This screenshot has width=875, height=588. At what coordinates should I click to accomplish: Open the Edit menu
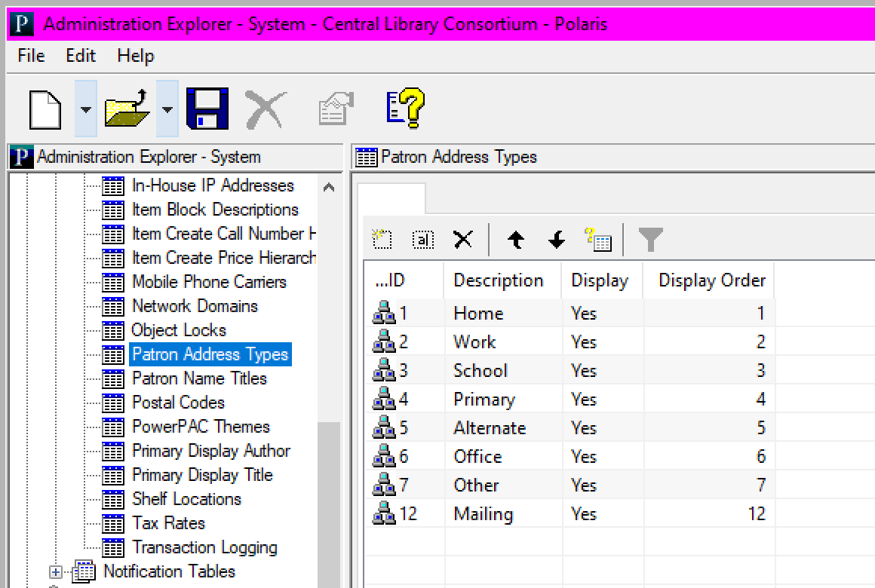tap(81, 56)
